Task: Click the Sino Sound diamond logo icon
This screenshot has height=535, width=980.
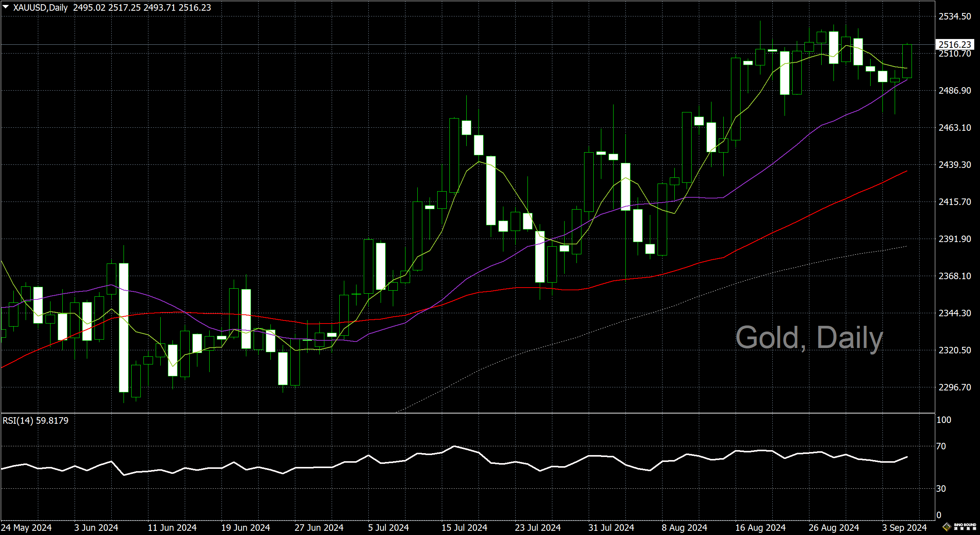Action: 947,527
